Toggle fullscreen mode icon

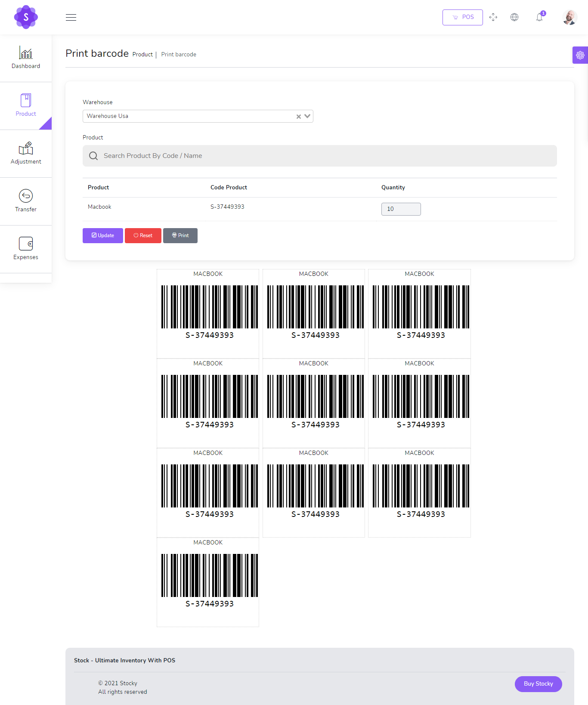[x=493, y=17]
